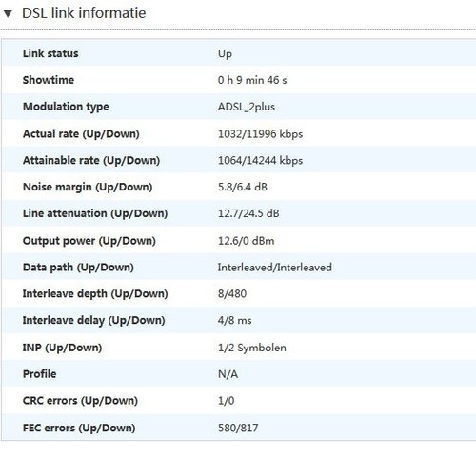Screen dimensions: 476x459
Task: Select the Noise margin value 5.8/6.4 dB
Action: (x=243, y=187)
